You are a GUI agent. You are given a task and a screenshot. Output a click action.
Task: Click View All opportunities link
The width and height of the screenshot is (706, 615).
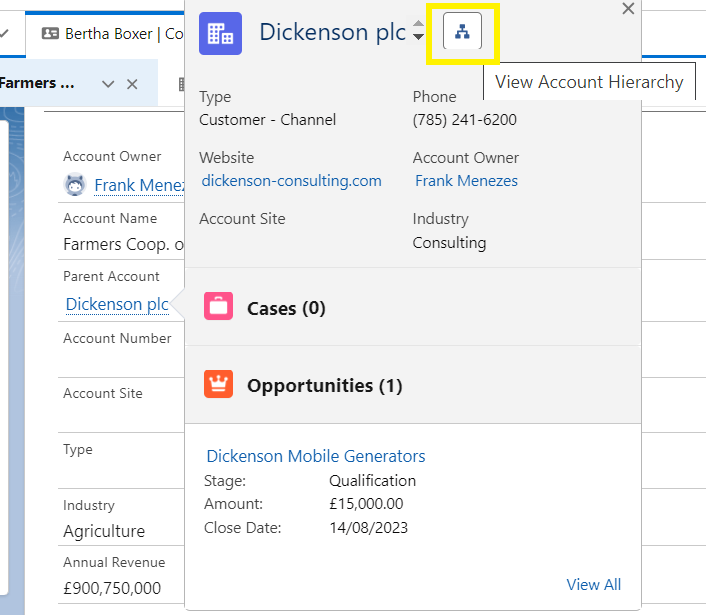[593, 584]
